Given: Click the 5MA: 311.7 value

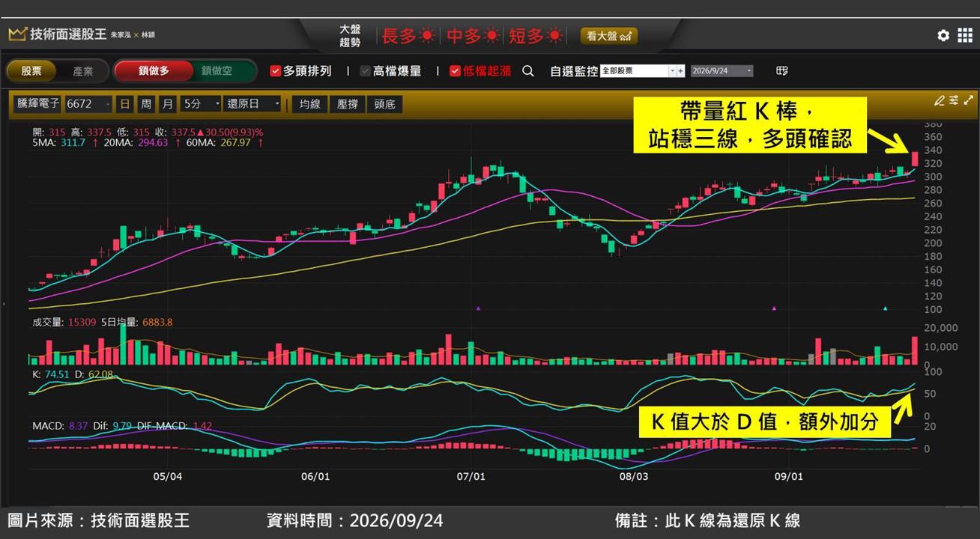Looking at the screenshot, I should coord(59,142).
